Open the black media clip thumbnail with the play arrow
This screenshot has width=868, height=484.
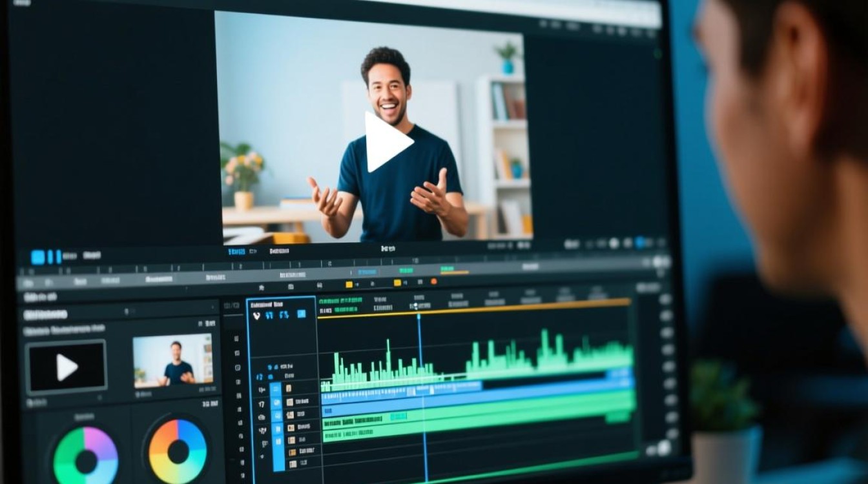[x=66, y=367]
